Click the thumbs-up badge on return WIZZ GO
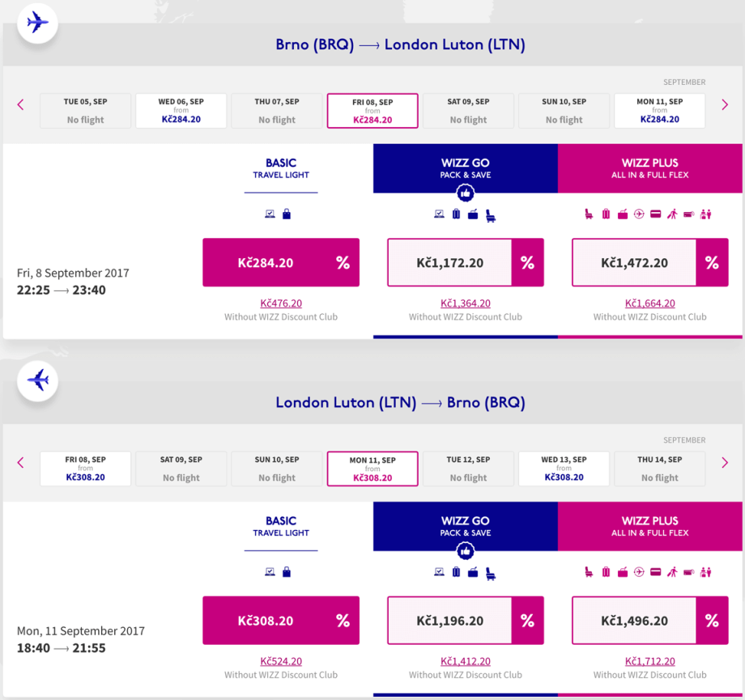 click(465, 551)
